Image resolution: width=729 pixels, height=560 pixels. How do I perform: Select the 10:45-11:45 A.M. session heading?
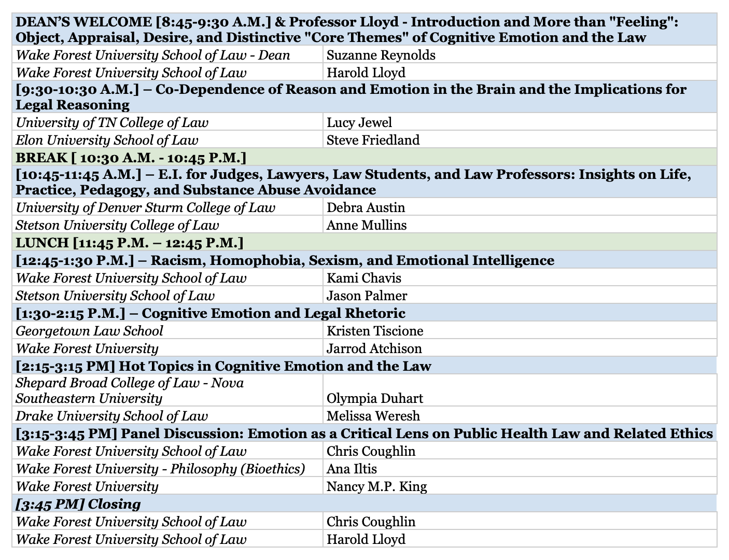click(x=364, y=182)
